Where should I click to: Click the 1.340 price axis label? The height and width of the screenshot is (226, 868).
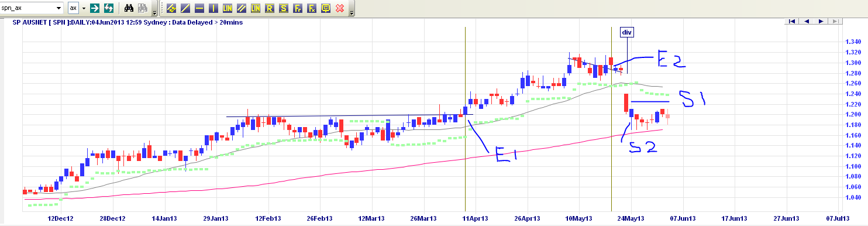pos(854,42)
